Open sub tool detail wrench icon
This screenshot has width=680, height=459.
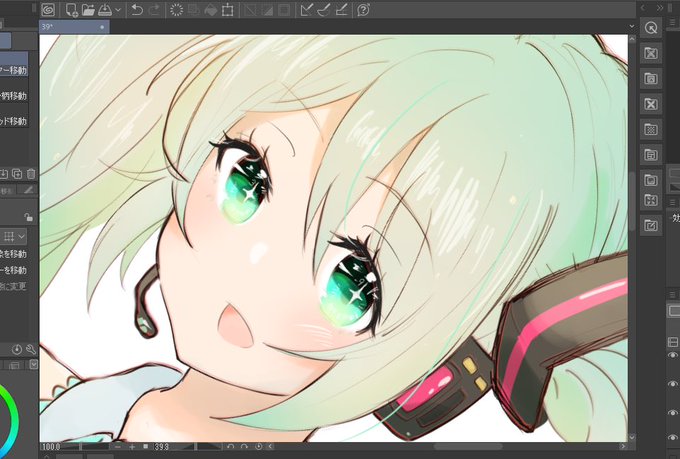click(x=30, y=349)
